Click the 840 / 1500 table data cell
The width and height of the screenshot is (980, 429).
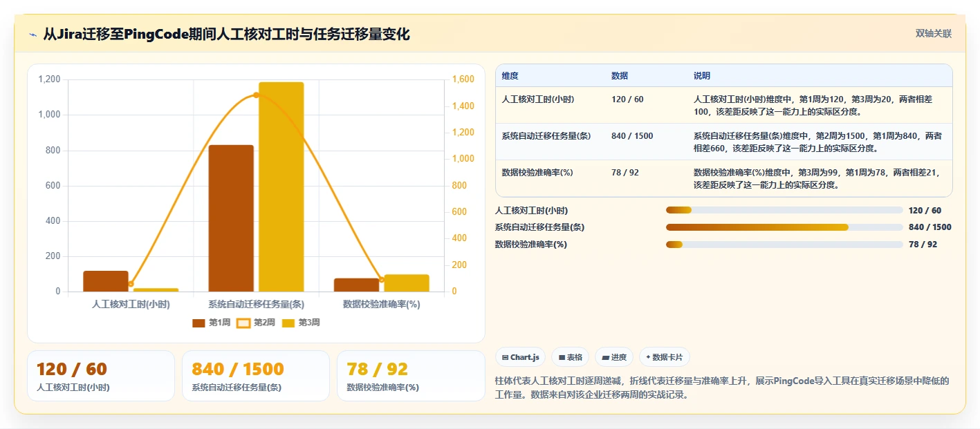632,136
